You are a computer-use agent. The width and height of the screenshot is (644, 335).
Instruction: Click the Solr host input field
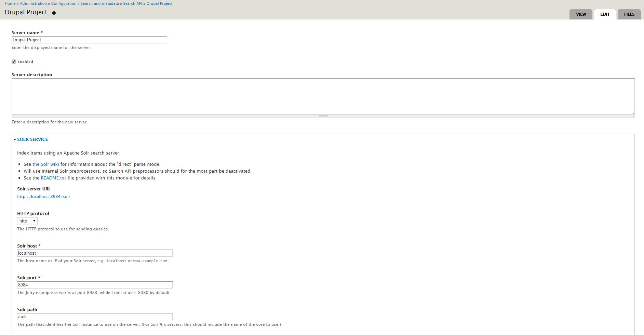[x=95, y=253]
